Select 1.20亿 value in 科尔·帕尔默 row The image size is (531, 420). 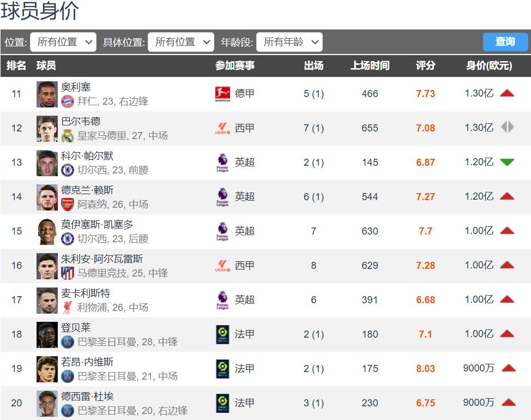coord(479,162)
